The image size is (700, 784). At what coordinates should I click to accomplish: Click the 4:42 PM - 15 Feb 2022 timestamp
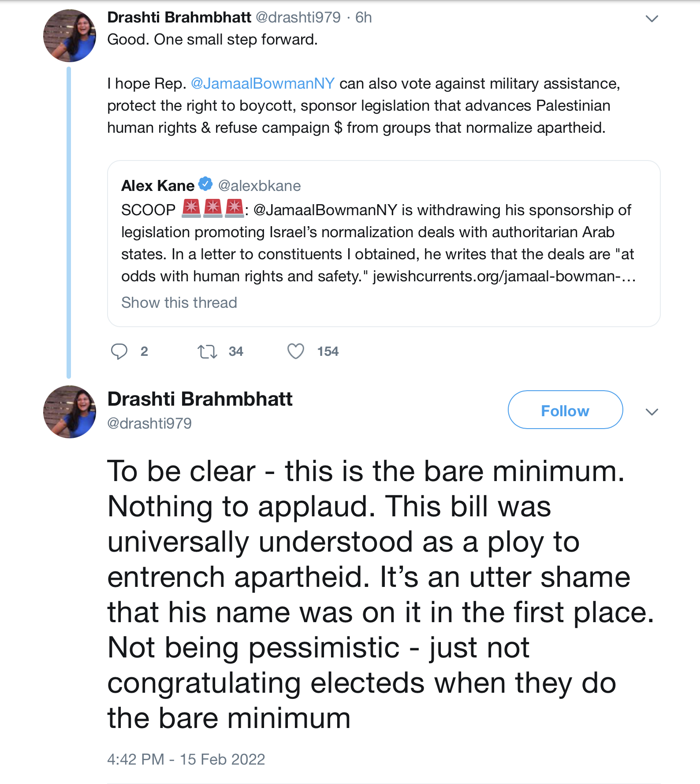click(186, 759)
